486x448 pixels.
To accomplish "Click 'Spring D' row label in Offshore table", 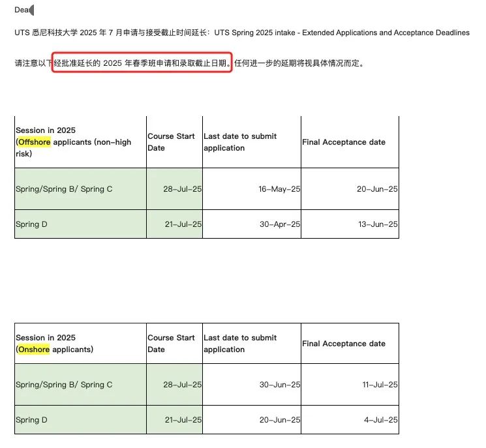I will [31, 224].
